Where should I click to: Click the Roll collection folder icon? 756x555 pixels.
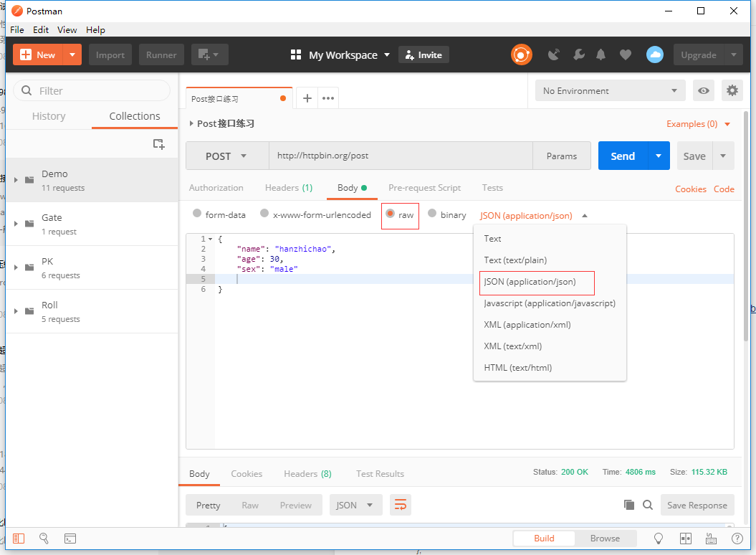click(29, 311)
